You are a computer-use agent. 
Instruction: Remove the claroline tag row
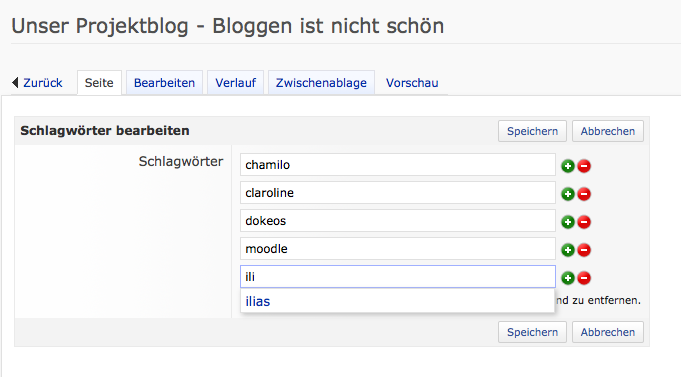[x=584, y=194]
